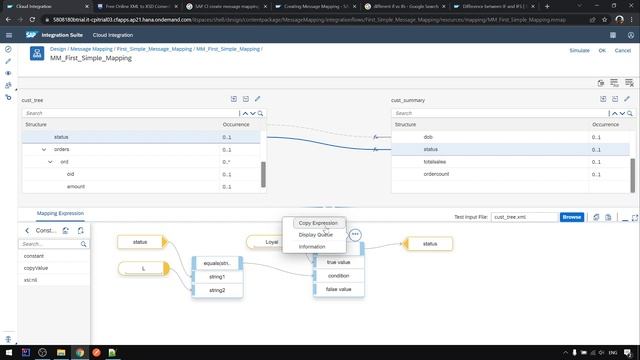Focus the cust_tree Search field

[131, 113]
